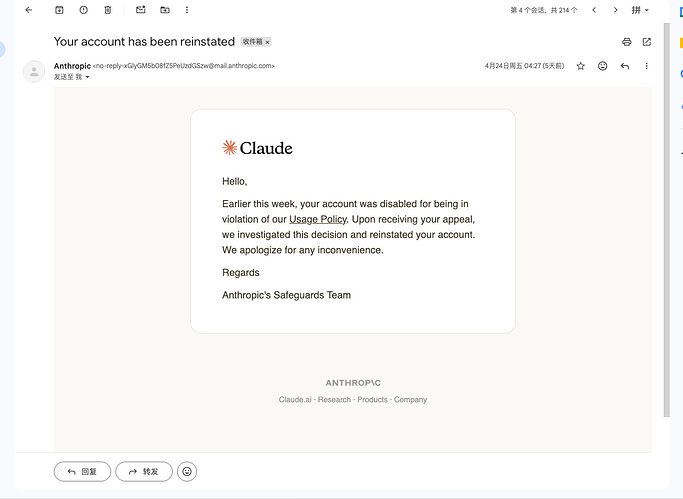
Task: Click the conversation count text
Action: (x=544, y=10)
